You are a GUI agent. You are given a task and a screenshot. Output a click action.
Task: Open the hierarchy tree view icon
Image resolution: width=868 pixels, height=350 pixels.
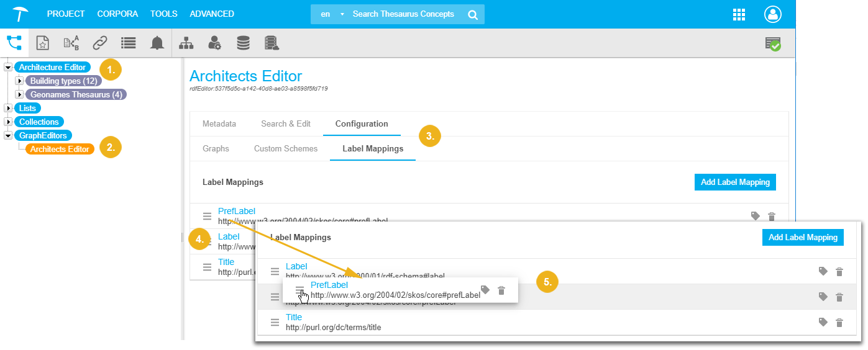186,43
